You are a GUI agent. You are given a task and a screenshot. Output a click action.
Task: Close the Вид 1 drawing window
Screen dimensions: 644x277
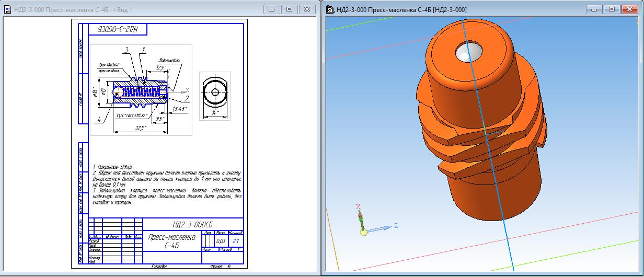[x=306, y=9]
